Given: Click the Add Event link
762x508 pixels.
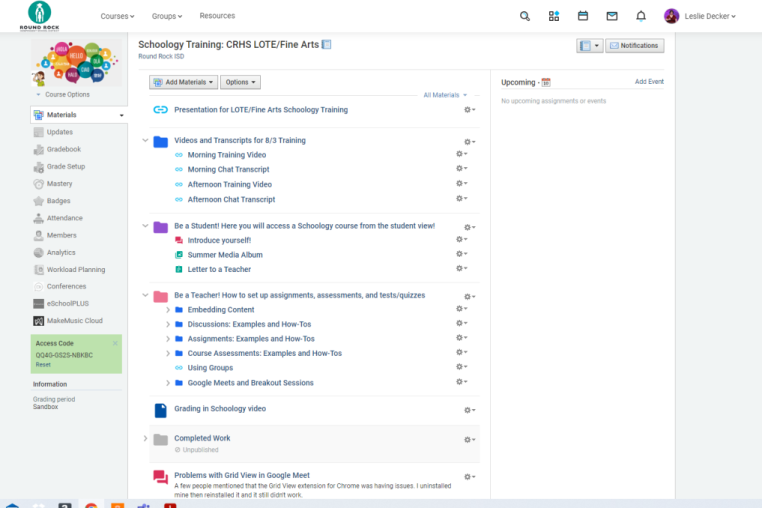Looking at the screenshot, I should [x=649, y=82].
